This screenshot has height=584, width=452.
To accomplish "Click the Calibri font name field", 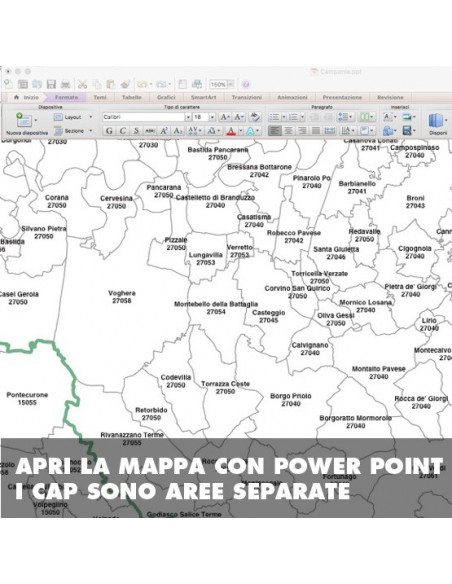I will click(144, 117).
